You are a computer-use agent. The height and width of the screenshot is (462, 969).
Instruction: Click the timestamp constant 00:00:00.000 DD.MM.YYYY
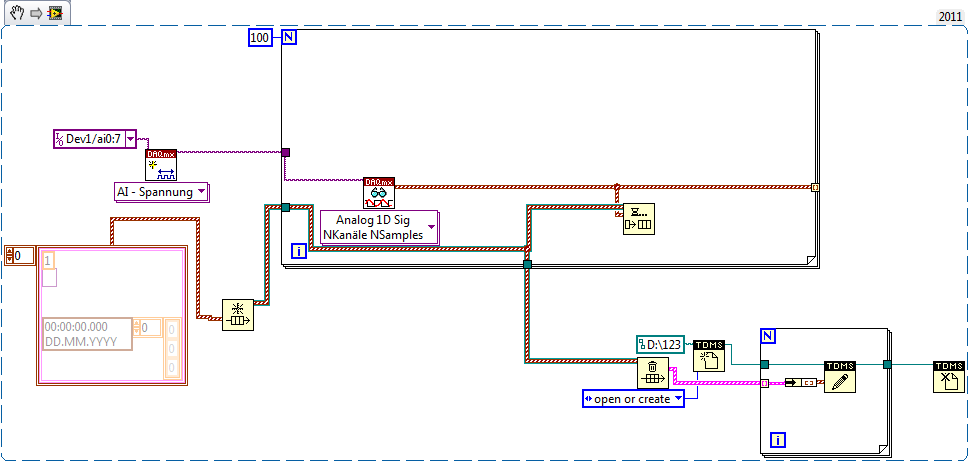tap(87, 334)
